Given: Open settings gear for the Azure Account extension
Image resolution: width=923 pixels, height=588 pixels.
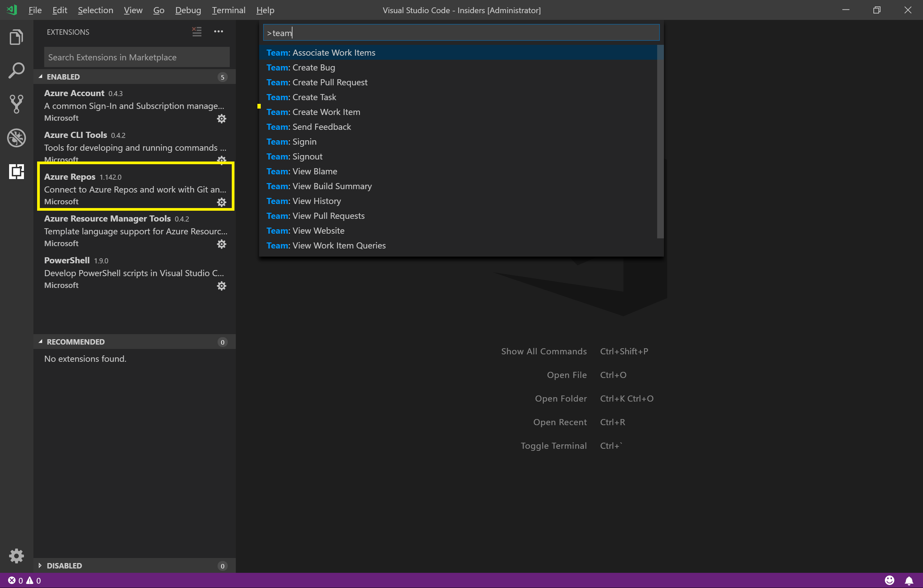Looking at the screenshot, I should [222, 118].
